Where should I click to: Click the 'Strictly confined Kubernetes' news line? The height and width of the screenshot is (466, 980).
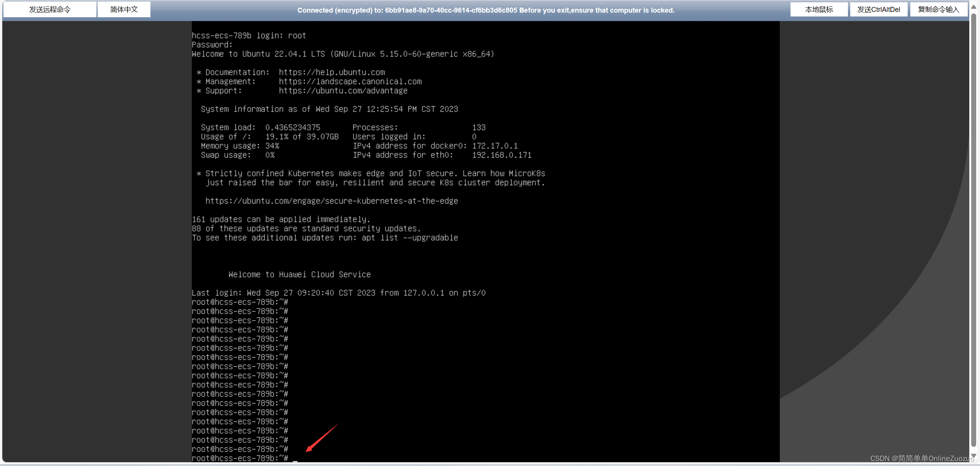371,173
